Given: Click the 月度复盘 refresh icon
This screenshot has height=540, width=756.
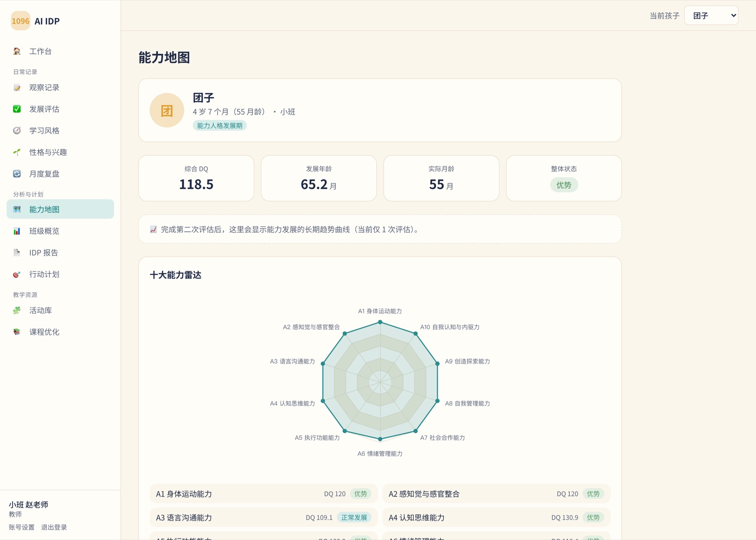Looking at the screenshot, I should click(x=17, y=173).
